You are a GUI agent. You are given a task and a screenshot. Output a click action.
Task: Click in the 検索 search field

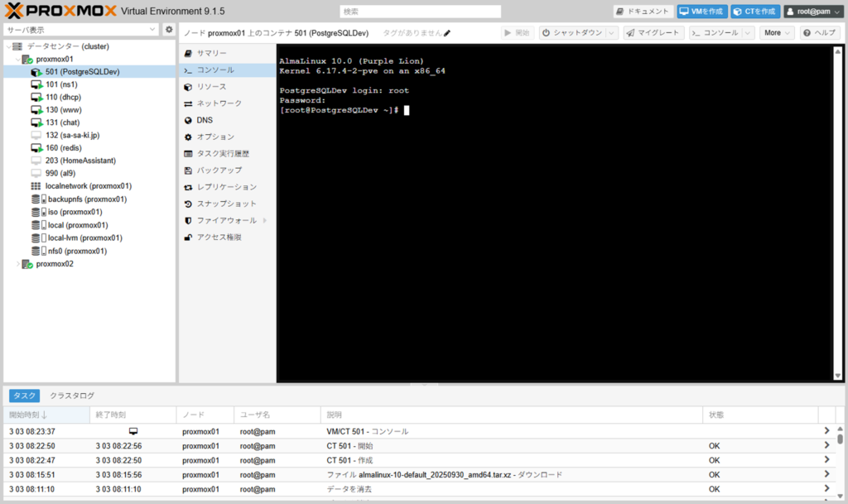tap(420, 12)
